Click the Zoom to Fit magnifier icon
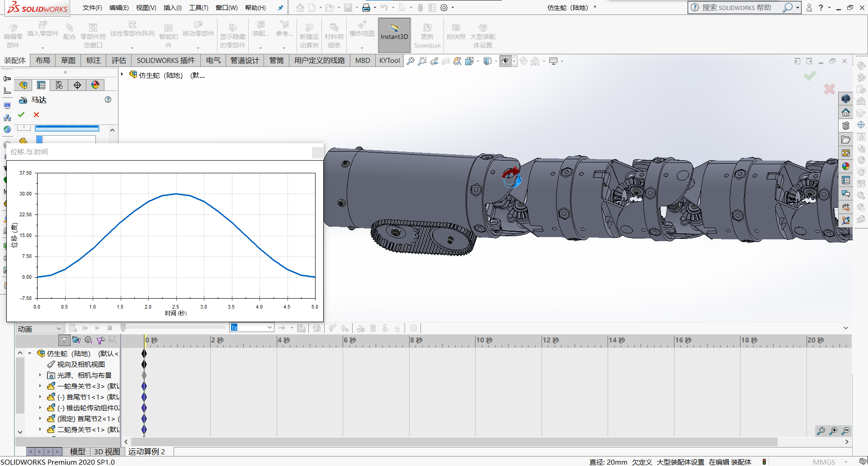868x466 pixels. point(410,61)
